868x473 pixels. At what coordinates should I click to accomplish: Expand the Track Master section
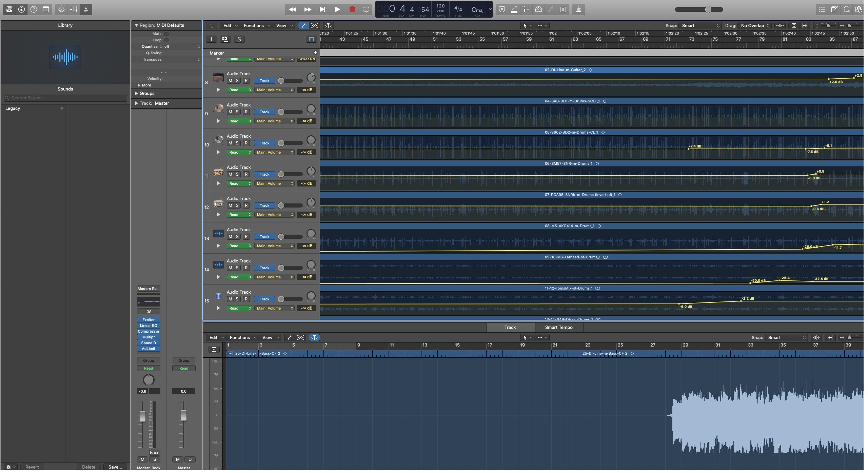136,103
